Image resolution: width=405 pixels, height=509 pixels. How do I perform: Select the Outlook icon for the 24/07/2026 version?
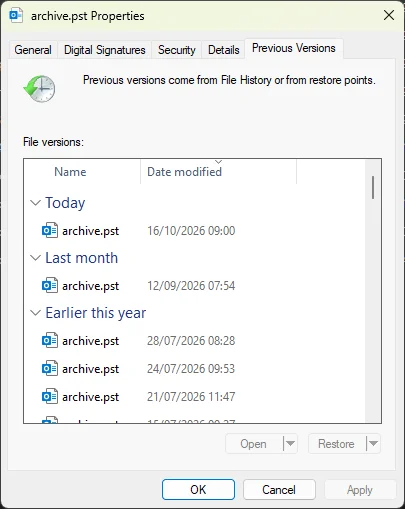click(x=50, y=368)
